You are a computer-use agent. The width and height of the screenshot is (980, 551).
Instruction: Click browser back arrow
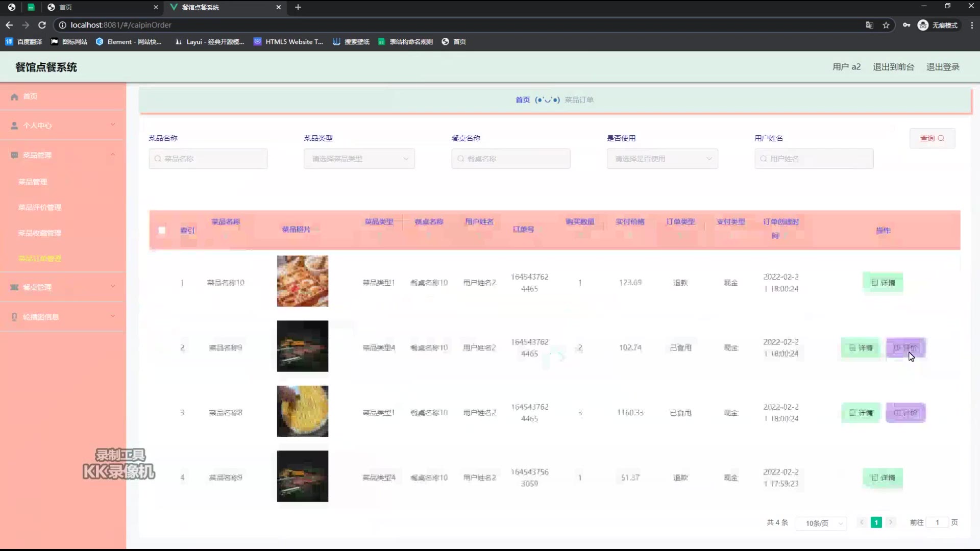pyautogui.click(x=9, y=25)
